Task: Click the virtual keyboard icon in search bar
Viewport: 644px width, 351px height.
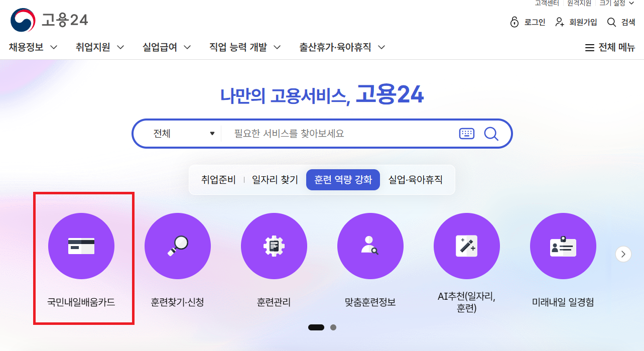Action: (467, 134)
